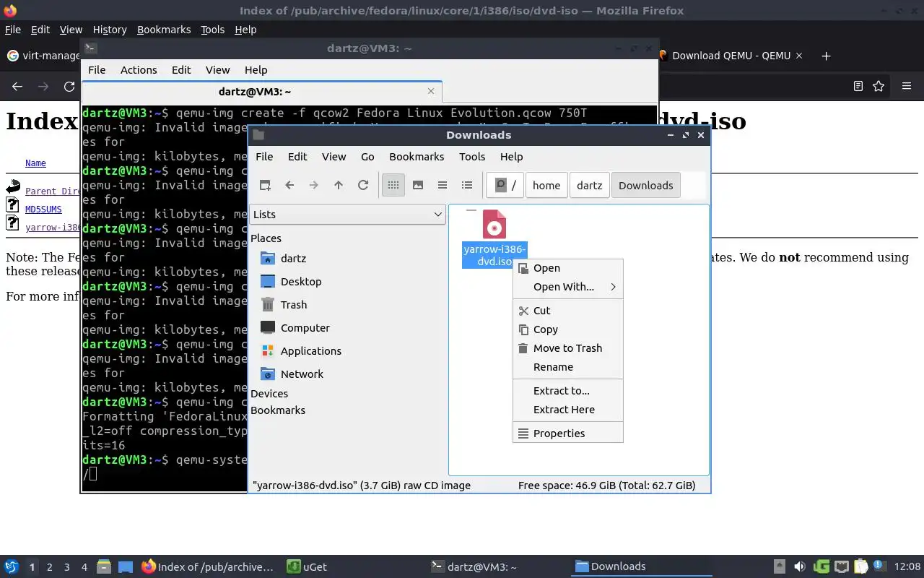Click the Name column link in index page

(x=35, y=163)
